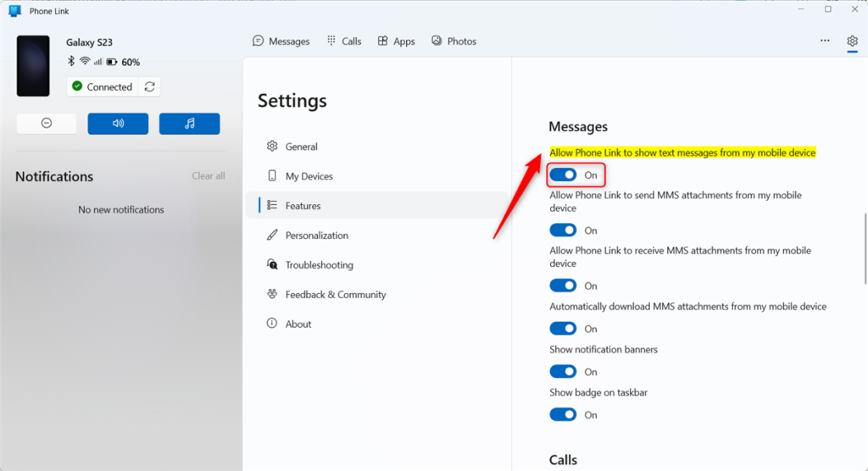Click Clear all notifications
Viewport: 868px width, 471px height.
coord(209,176)
